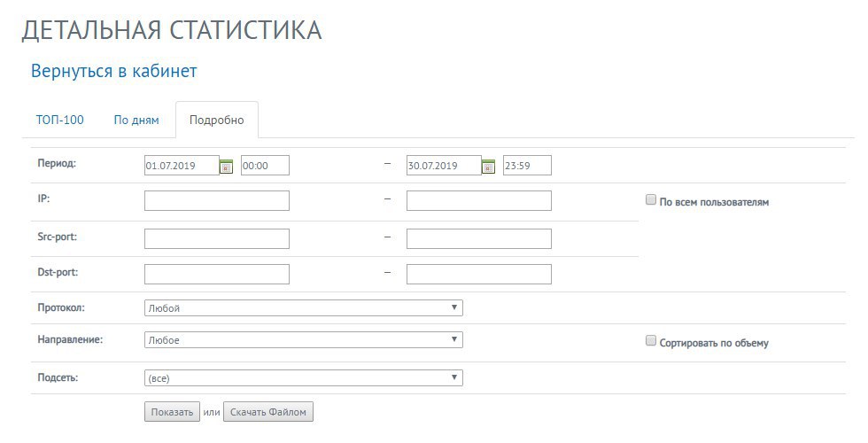868x443 pixels.
Task: Open the Направление dropdown
Action: click(x=303, y=340)
